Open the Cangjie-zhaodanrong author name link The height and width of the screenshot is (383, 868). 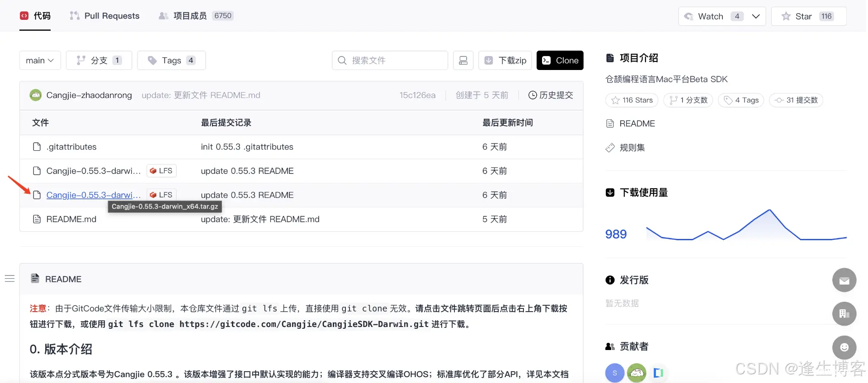[x=89, y=95]
